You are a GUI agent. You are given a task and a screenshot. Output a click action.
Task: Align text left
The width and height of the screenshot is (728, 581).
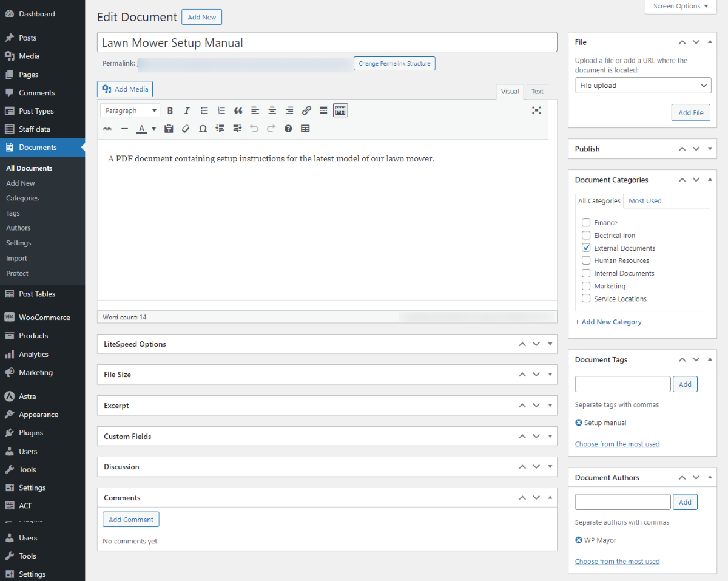tap(255, 110)
